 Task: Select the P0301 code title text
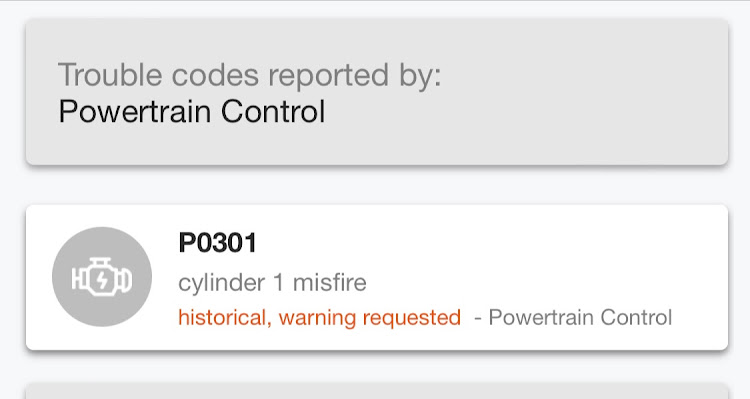pos(218,243)
